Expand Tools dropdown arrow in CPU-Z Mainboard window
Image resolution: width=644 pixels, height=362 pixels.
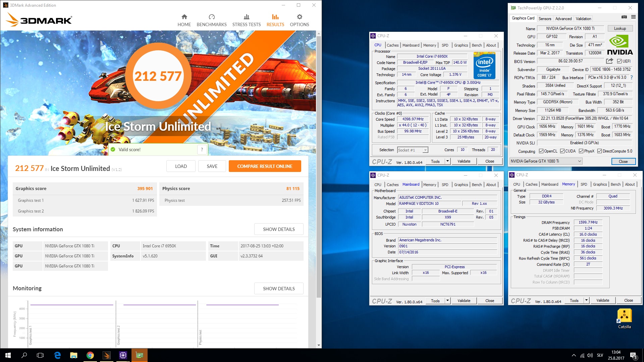pos(447,301)
